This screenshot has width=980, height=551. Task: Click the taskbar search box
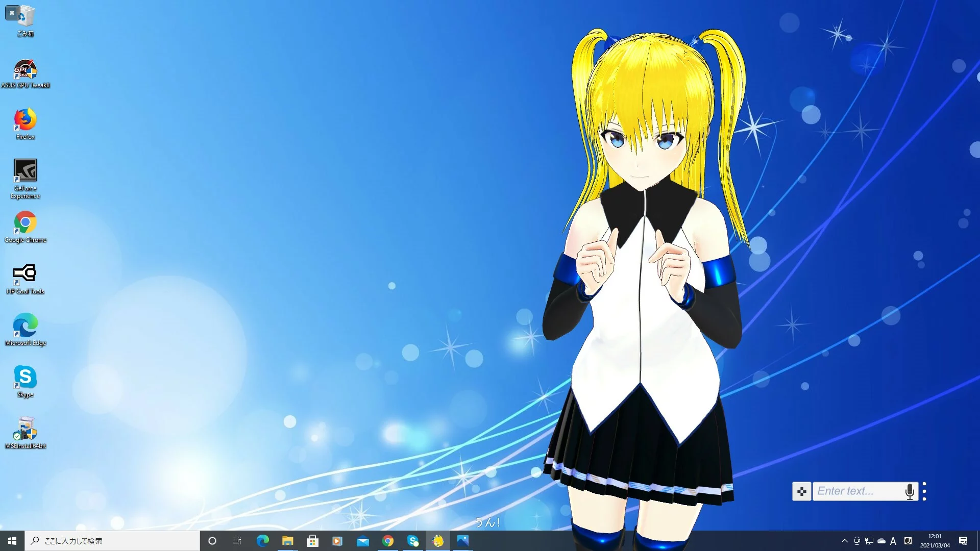click(112, 541)
